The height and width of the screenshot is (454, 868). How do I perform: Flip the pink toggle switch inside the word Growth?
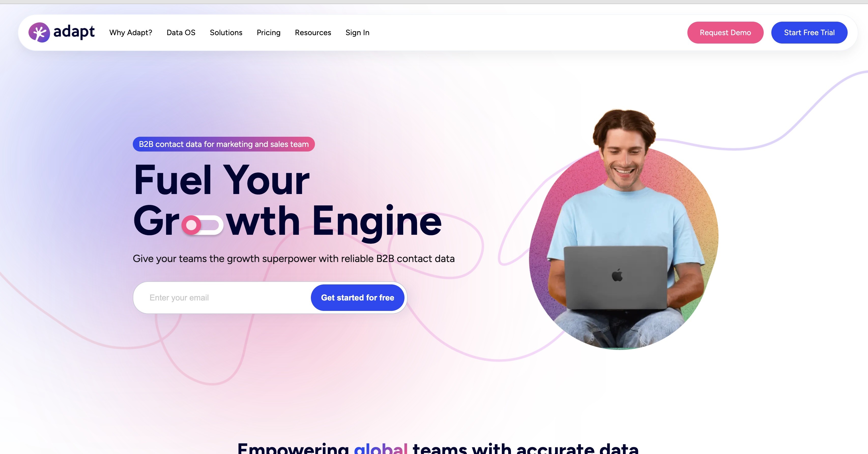tap(202, 225)
